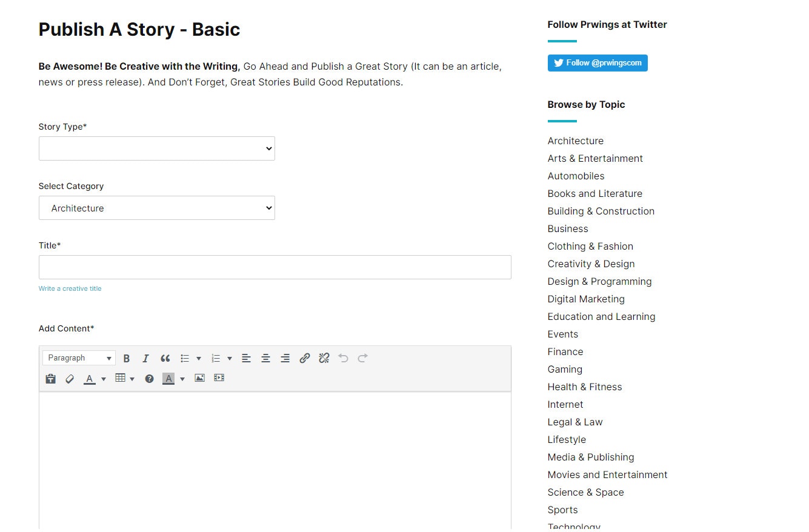809x532 pixels.
Task: Open the Select Category dropdown
Action: click(157, 208)
